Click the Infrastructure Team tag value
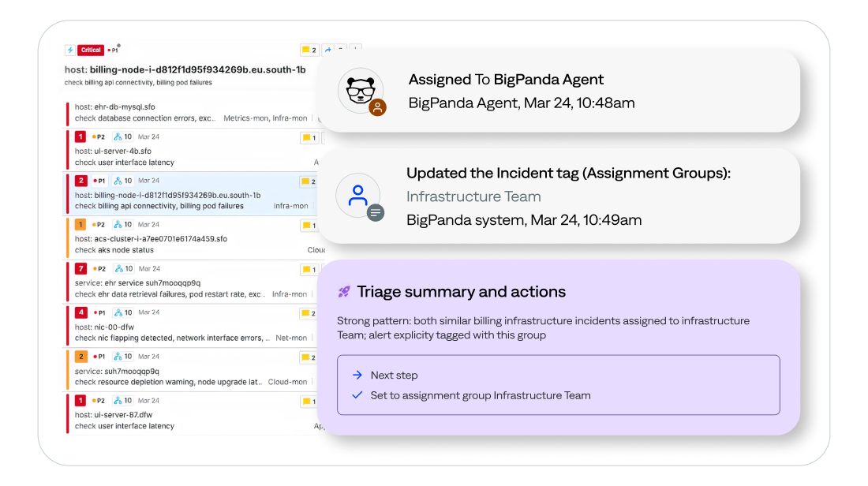Image resolution: width=868 pixels, height=486 pixels. (474, 196)
